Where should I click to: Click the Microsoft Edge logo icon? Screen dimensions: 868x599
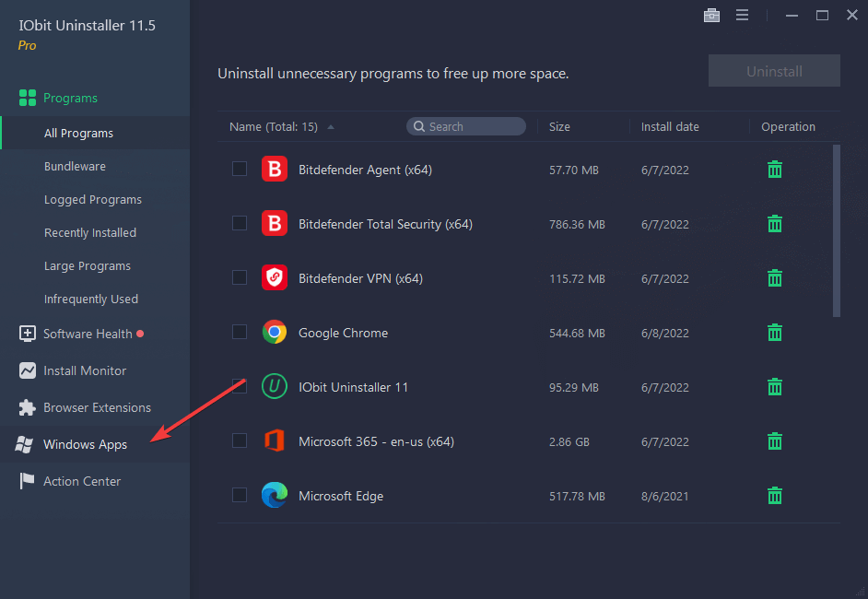(x=274, y=495)
